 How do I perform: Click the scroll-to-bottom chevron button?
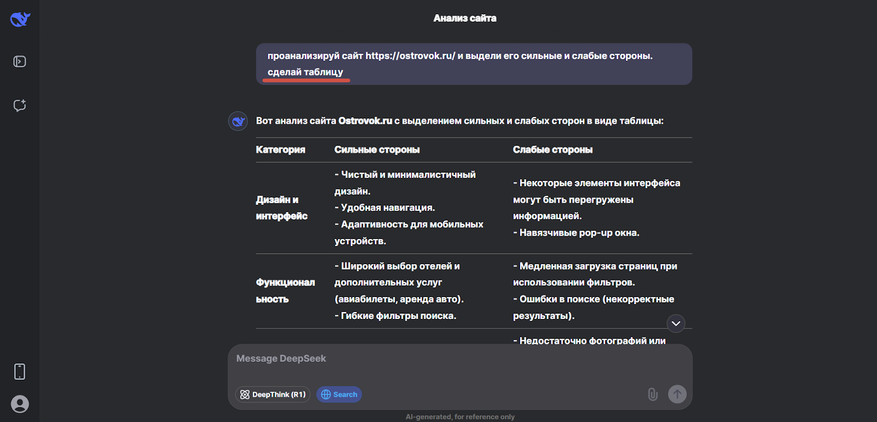point(676,323)
